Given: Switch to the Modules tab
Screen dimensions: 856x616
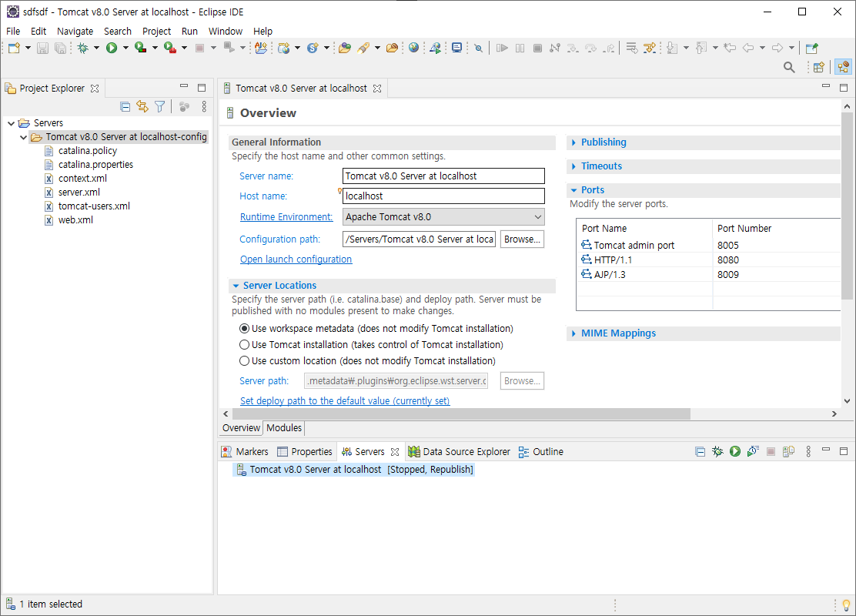Looking at the screenshot, I should [x=284, y=427].
